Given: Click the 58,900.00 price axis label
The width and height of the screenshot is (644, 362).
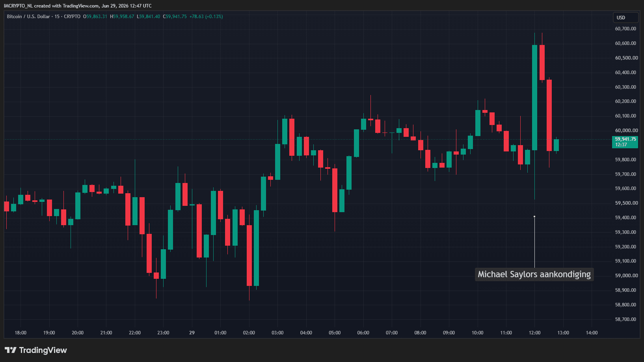Looking at the screenshot, I should (625, 290).
